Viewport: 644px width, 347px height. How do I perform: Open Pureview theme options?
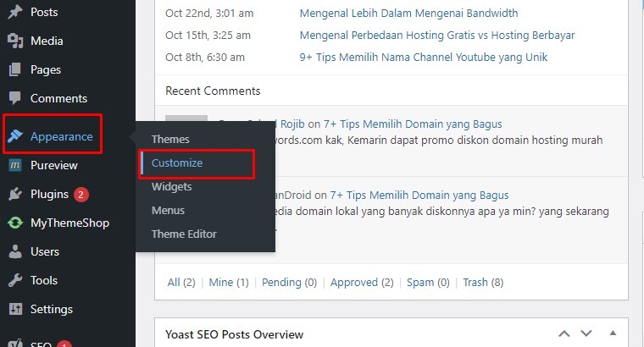53,165
